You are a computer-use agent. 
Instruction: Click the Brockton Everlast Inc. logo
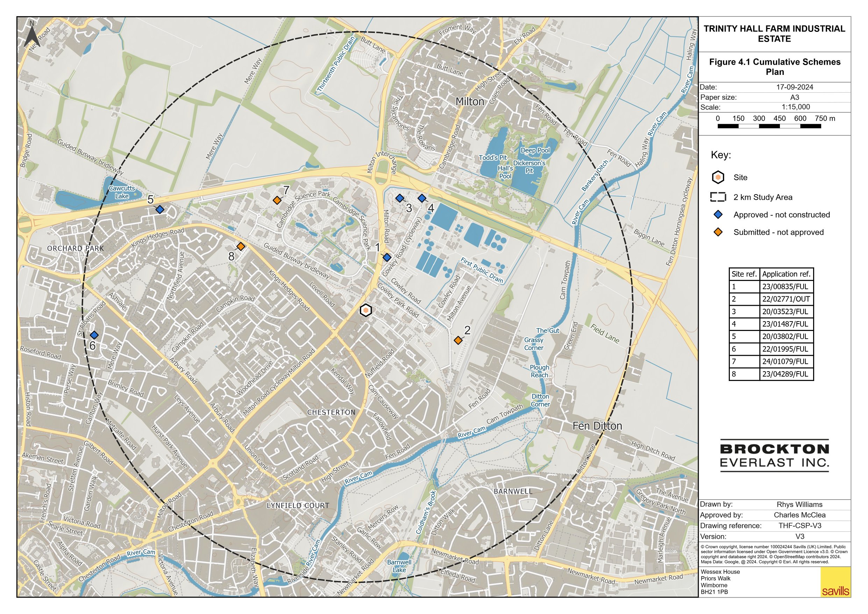click(x=774, y=456)
